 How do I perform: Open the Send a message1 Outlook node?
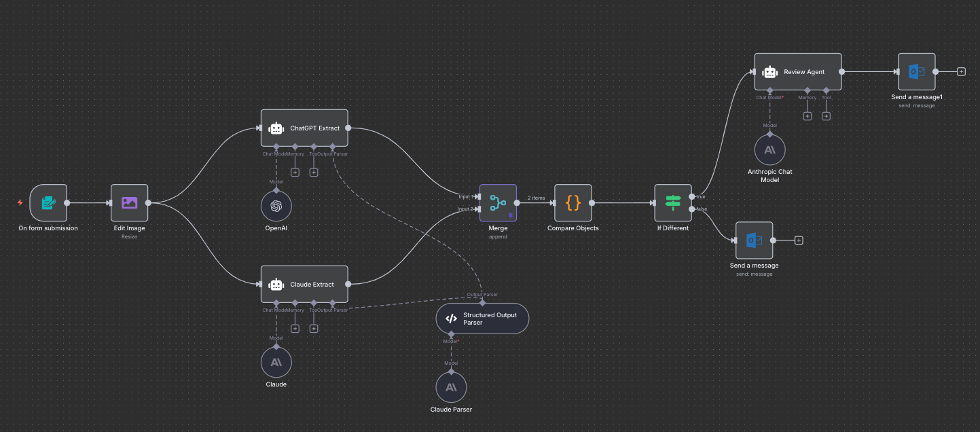(x=916, y=71)
